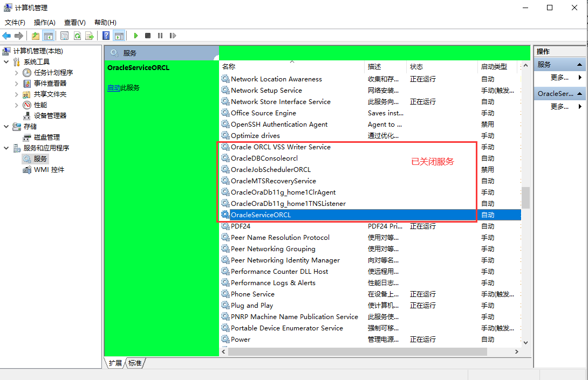Sort by the 描述 column header

[x=385, y=67]
